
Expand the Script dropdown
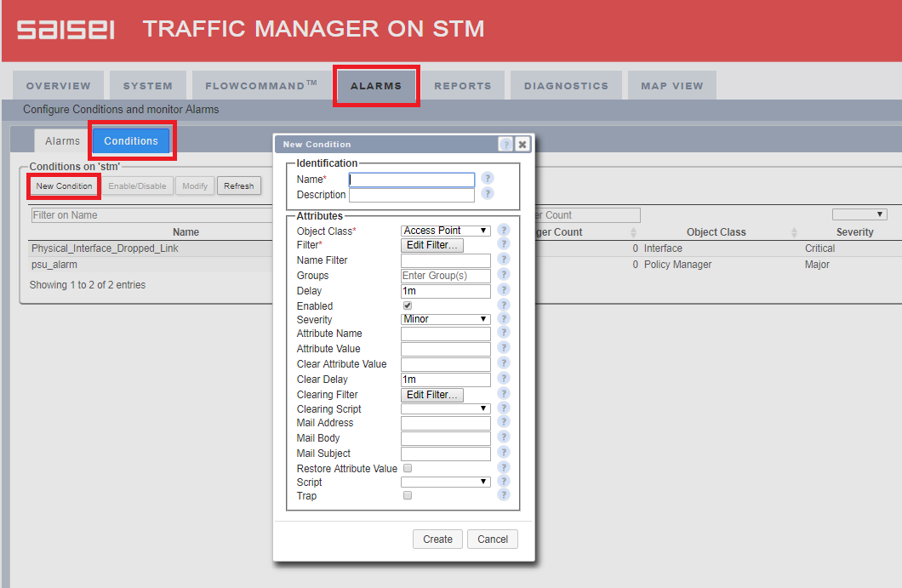(x=445, y=482)
